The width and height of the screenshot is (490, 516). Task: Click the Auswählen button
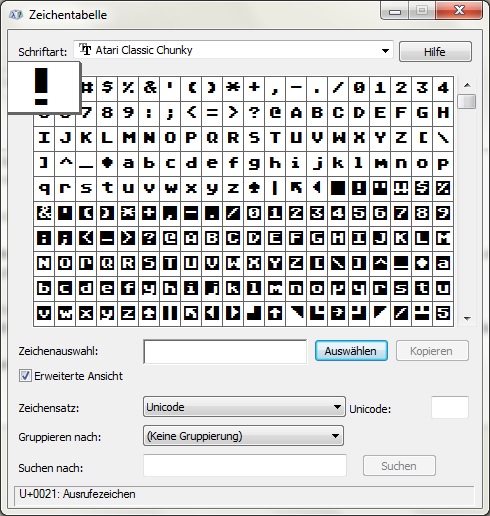pyautogui.click(x=351, y=351)
